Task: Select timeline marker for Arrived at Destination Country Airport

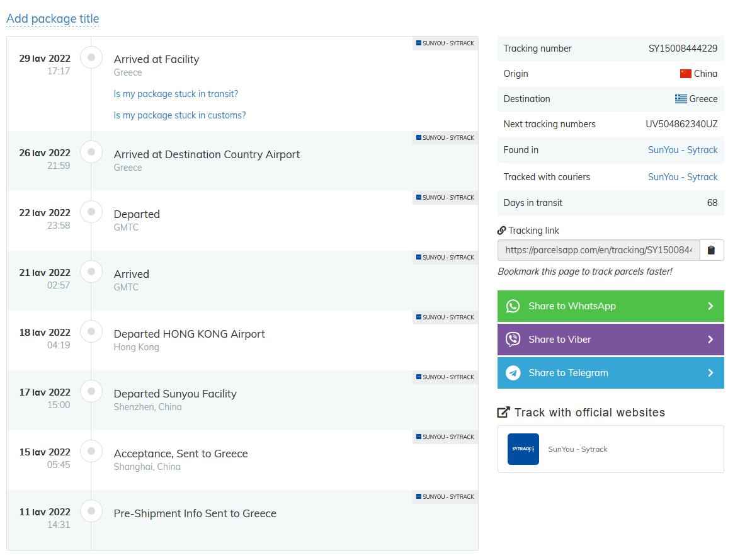Action: click(91, 152)
